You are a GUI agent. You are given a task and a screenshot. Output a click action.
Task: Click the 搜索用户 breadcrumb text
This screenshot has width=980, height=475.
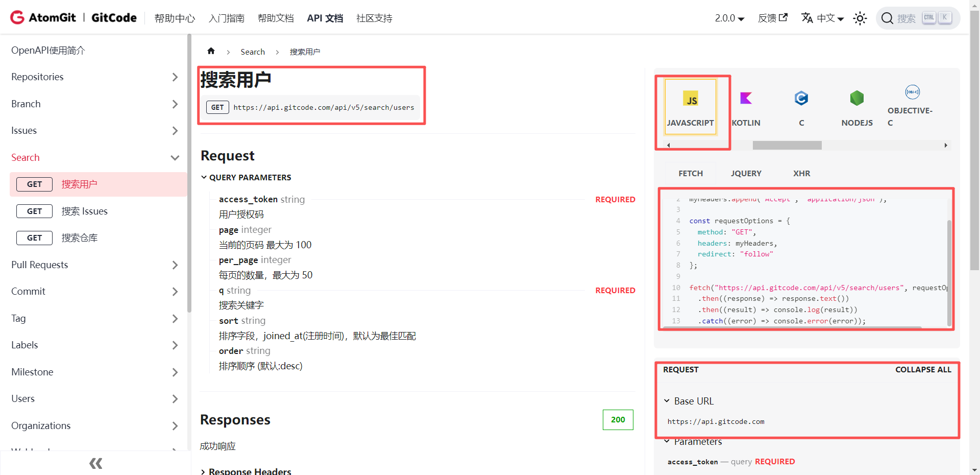(x=305, y=52)
